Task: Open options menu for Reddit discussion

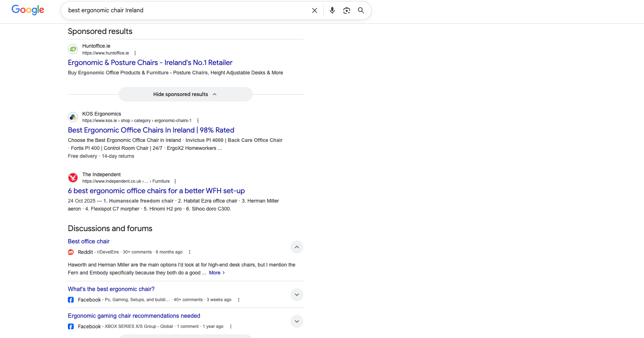Action: tap(190, 252)
